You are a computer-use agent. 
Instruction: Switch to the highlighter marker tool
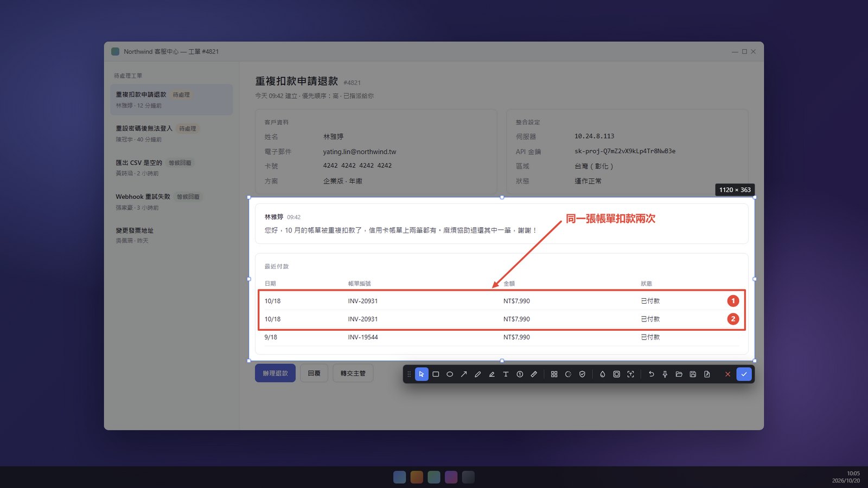click(x=492, y=374)
